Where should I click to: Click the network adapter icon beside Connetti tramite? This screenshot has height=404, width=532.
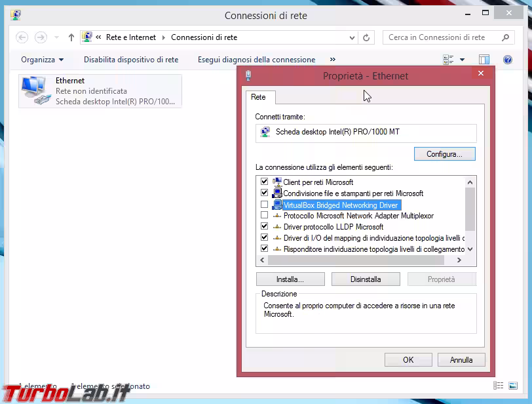(x=265, y=132)
